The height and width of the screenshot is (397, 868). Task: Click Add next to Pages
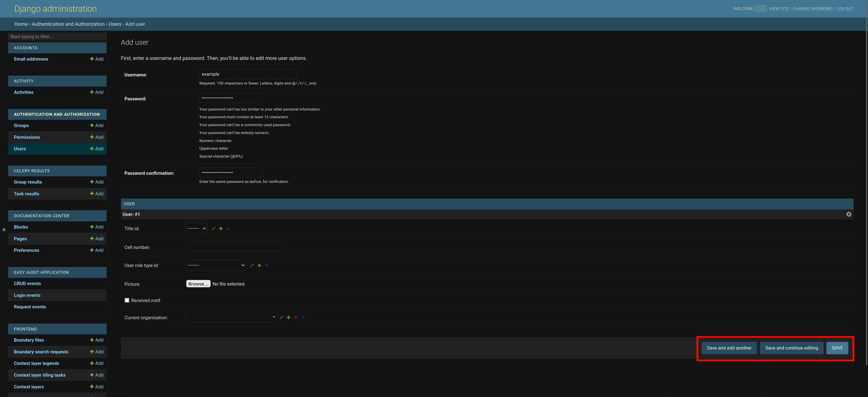[97, 239]
